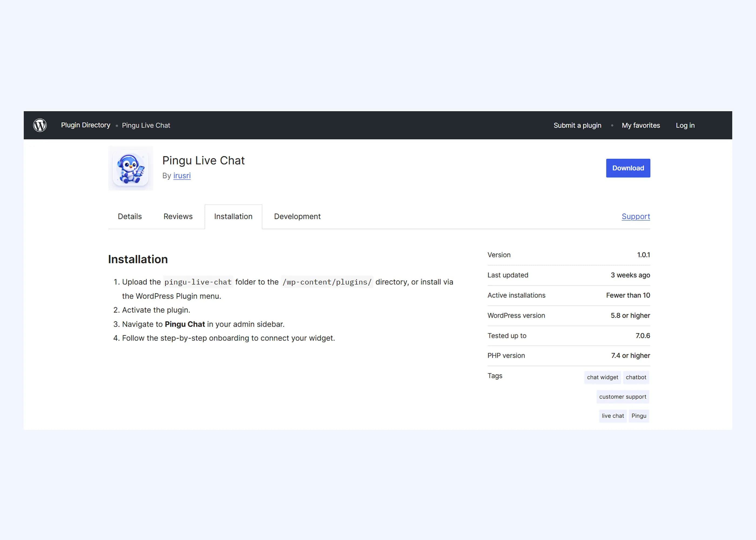Click the Tested up to 7.0.6 value

tap(643, 336)
